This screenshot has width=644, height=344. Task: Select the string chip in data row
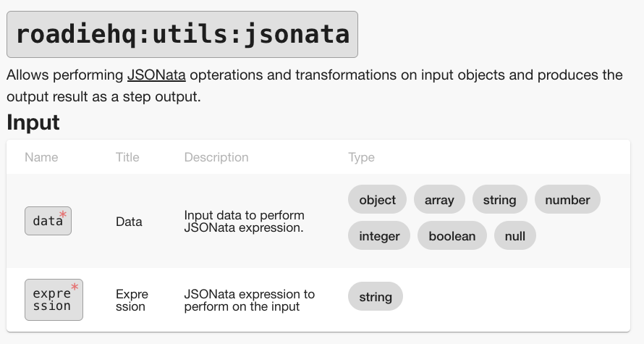point(499,200)
